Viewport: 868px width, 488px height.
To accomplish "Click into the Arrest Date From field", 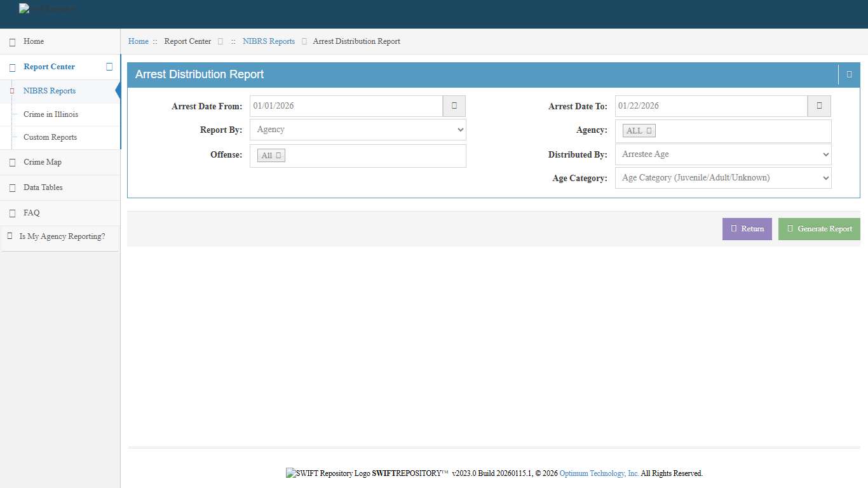I will [346, 106].
